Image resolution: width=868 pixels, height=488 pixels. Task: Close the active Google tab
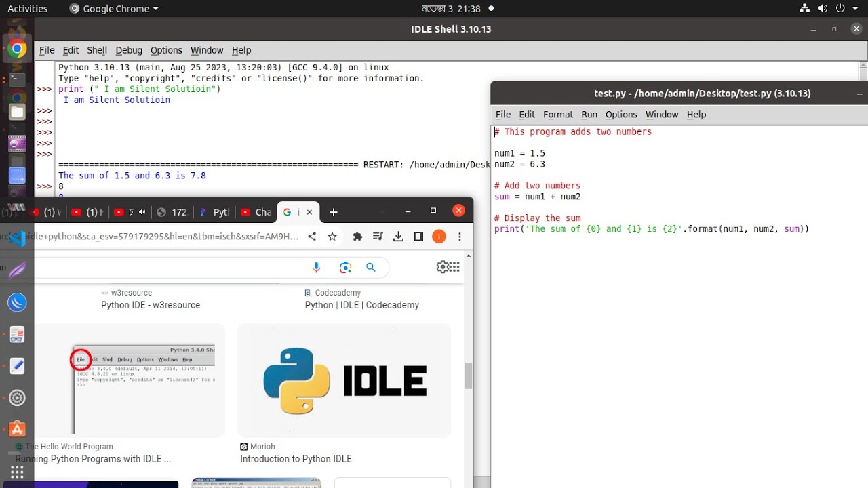click(x=309, y=212)
